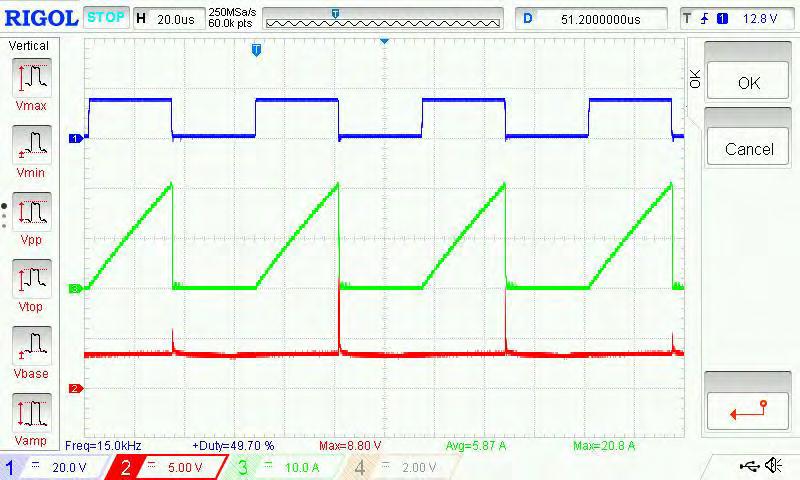Pick the Vtop measurement icon
This screenshot has height=480, width=800.
pos(32,279)
